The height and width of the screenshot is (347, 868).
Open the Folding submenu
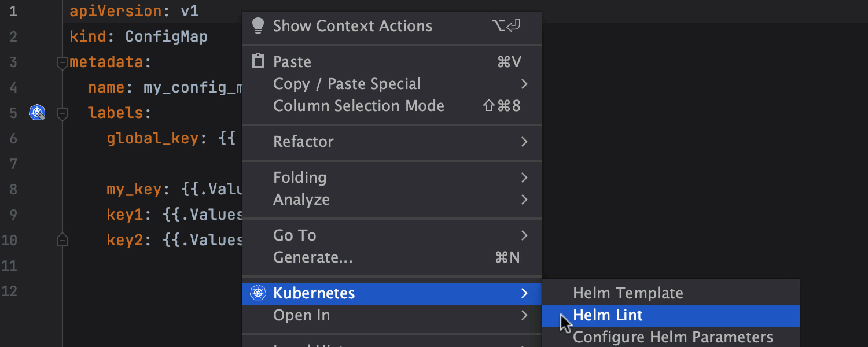[300, 178]
